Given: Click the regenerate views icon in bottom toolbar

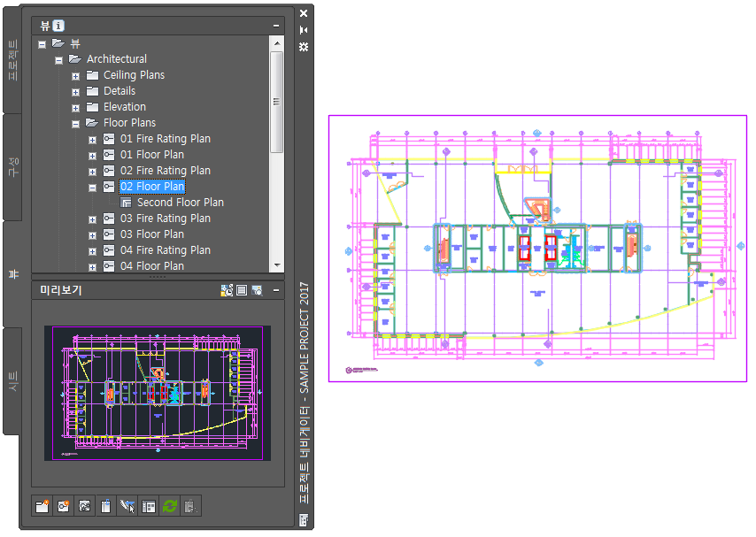Looking at the screenshot, I should coord(84,506).
